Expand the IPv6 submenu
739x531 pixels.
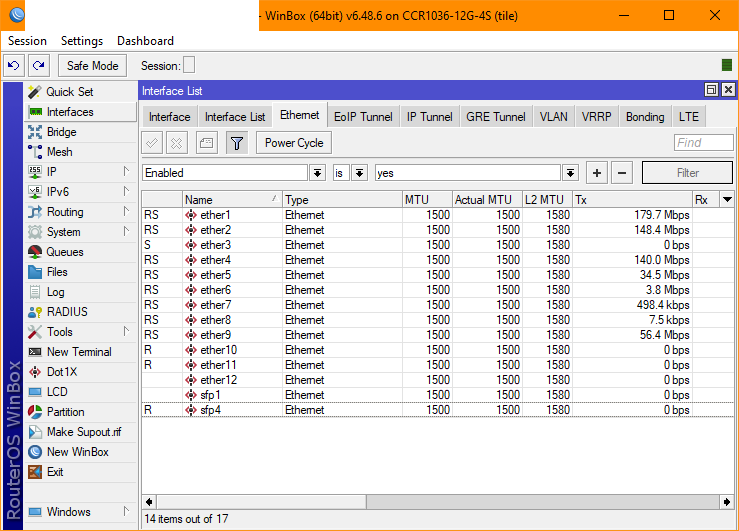click(x=126, y=191)
